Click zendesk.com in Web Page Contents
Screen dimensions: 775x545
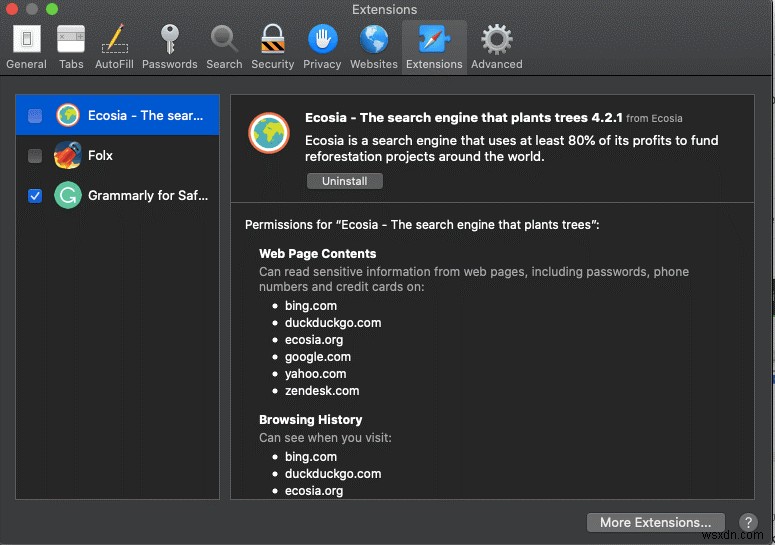pos(322,390)
